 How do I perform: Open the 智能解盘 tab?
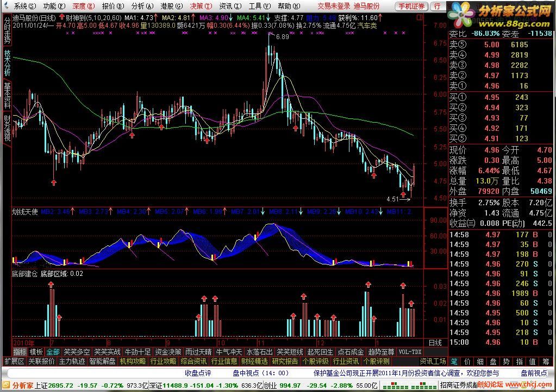103,361
